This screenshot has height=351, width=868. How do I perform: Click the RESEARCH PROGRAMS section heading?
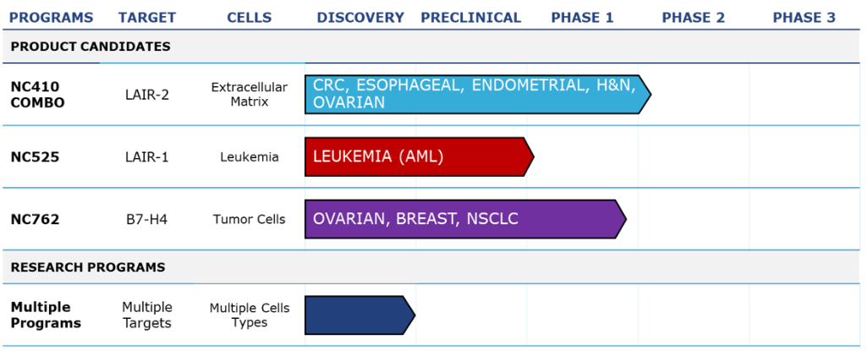click(88, 267)
